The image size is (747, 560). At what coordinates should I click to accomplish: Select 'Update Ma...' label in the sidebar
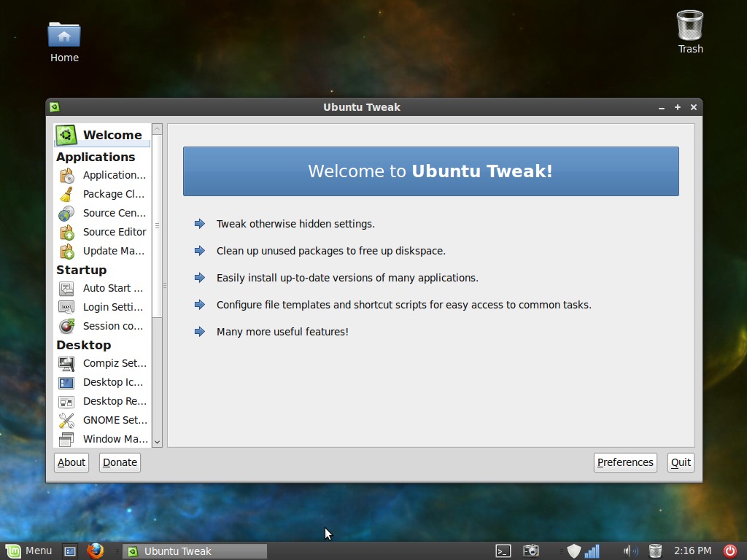pos(113,251)
